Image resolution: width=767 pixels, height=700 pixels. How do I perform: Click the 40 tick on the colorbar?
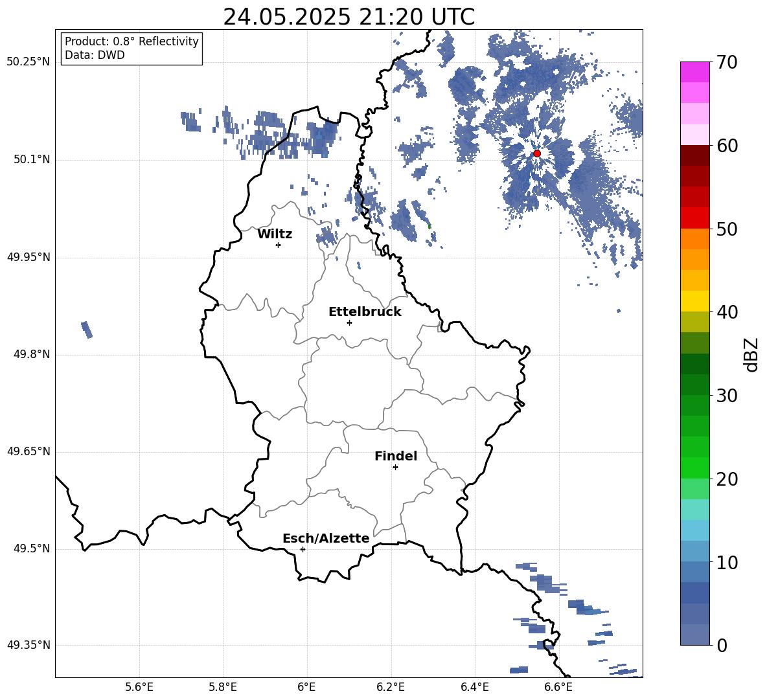click(x=727, y=312)
